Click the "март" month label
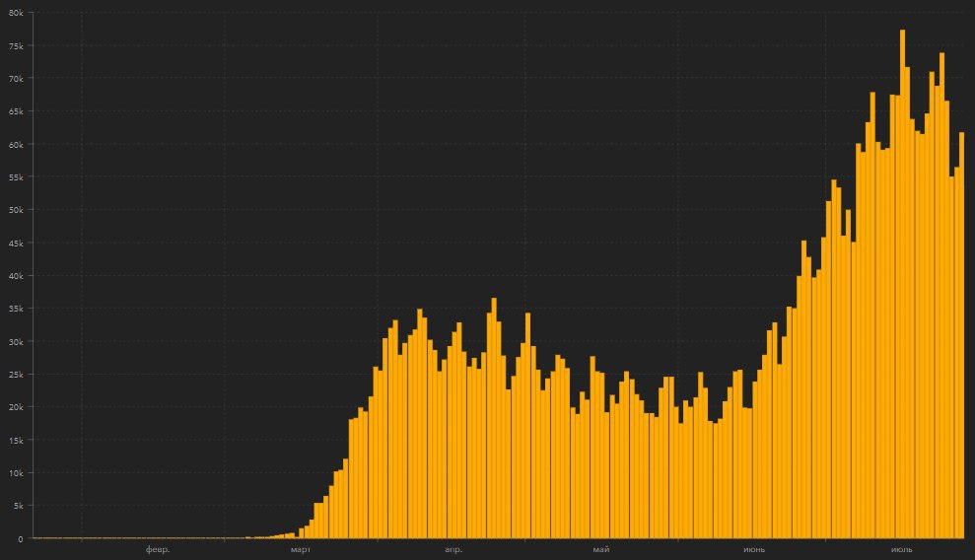 [301, 549]
